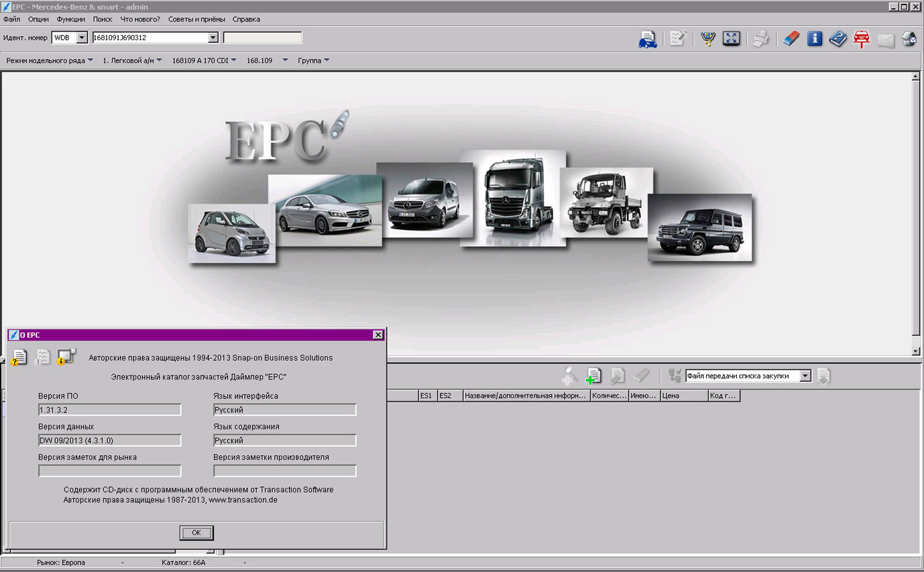The width and height of the screenshot is (924, 572).
Task: Click the envelope mail icon
Action: tap(886, 40)
